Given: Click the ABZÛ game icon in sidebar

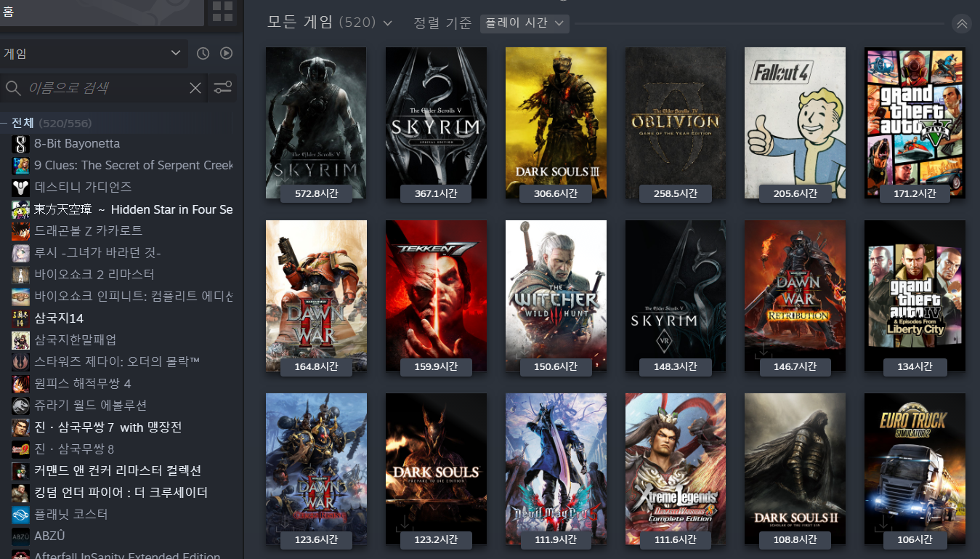Looking at the screenshot, I should pyautogui.click(x=20, y=536).
